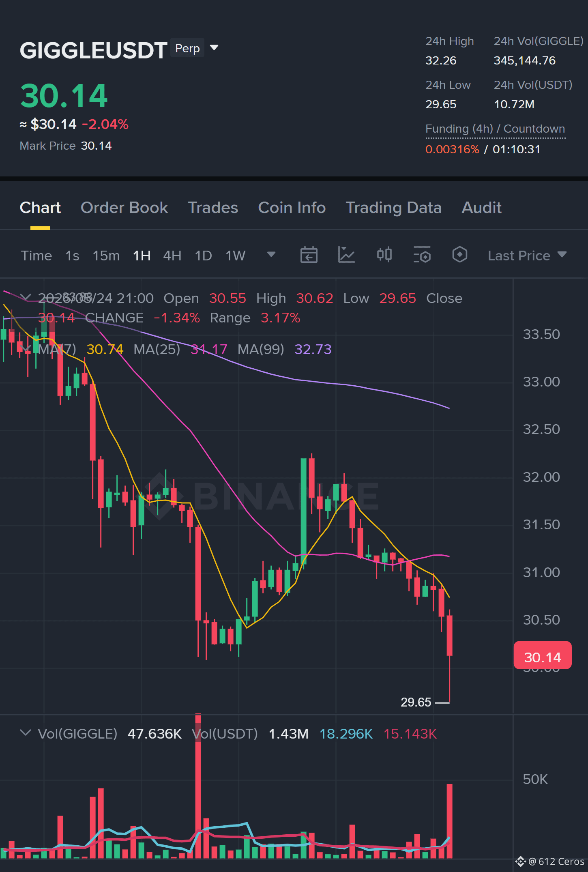Click the hexagon chart settings icon
Viewport: 588px width, 872px height.
coord(459,255)
